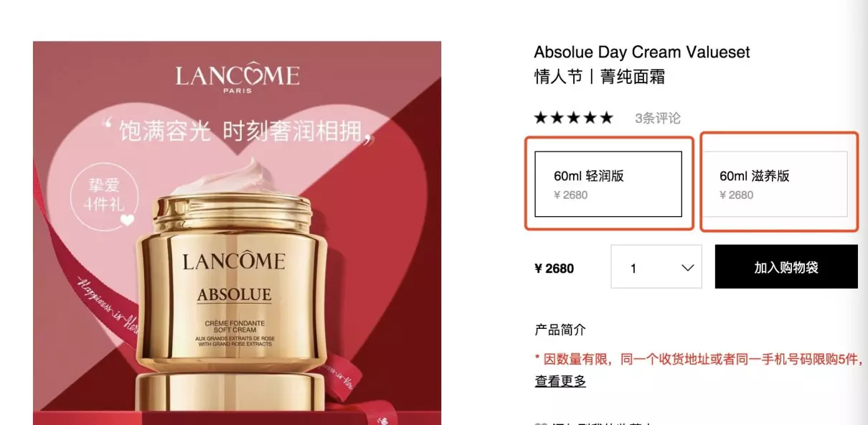Select the 60ml 滋养版 option

coord(774,184)
